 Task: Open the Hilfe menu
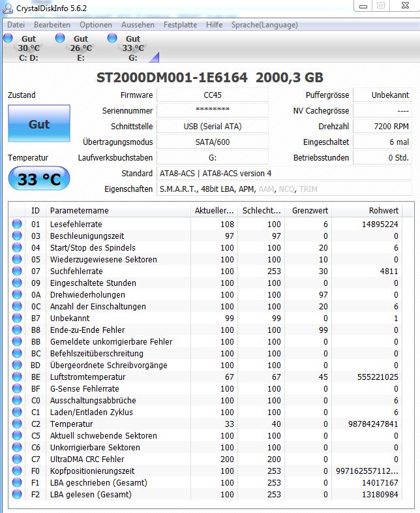click(x=214, y=25)
